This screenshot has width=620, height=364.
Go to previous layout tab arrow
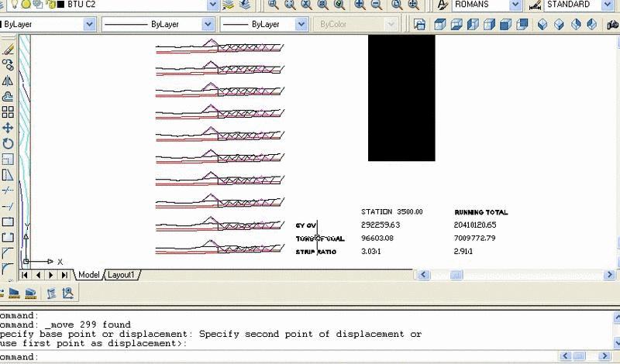coord(38,275)
